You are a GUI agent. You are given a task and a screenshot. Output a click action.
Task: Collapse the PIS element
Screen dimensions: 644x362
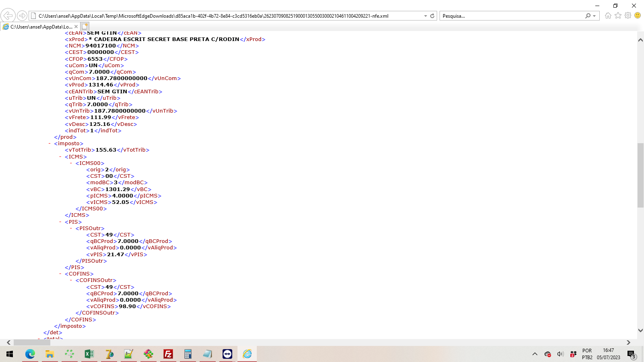pyautogui.click(x=60, y=222)
